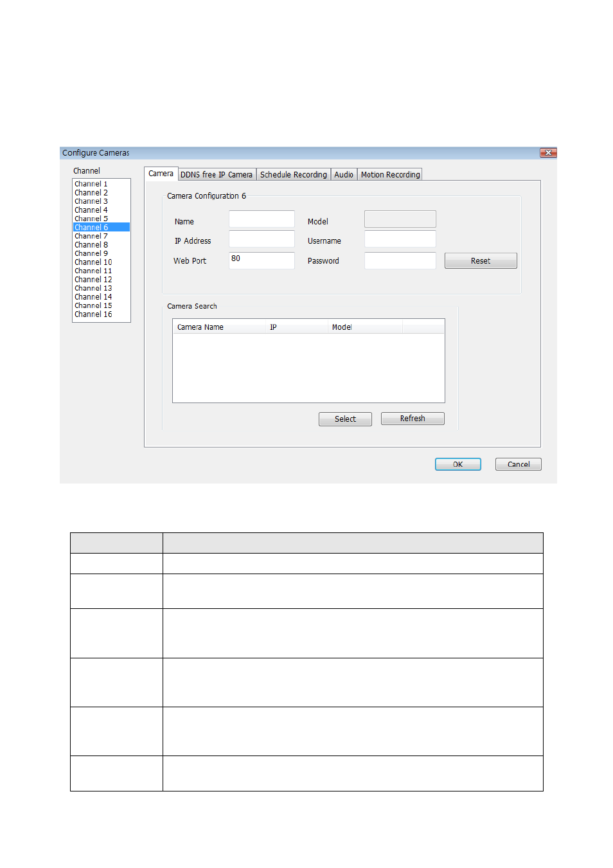
Task: Click the Web Port field showing 80
Action: (x=262, y=260)
